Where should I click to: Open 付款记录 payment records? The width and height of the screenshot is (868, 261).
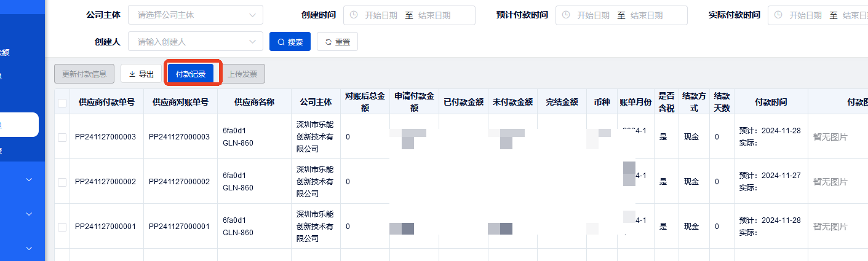pos(191,74)
